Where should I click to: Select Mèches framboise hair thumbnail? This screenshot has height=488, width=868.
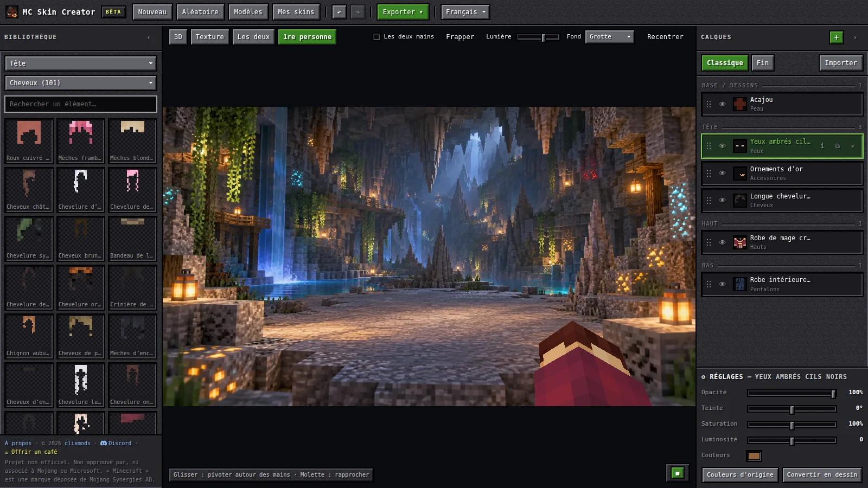(x=81, y=141)
